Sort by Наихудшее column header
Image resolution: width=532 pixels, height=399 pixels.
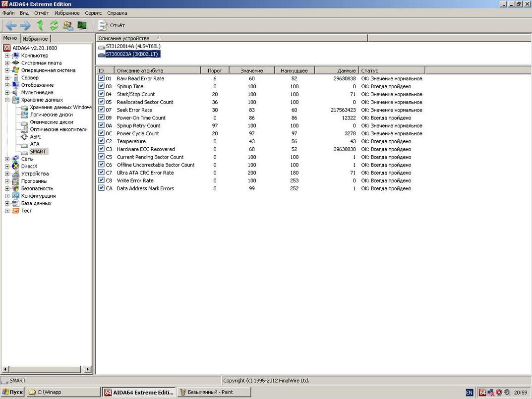point(294,70)
